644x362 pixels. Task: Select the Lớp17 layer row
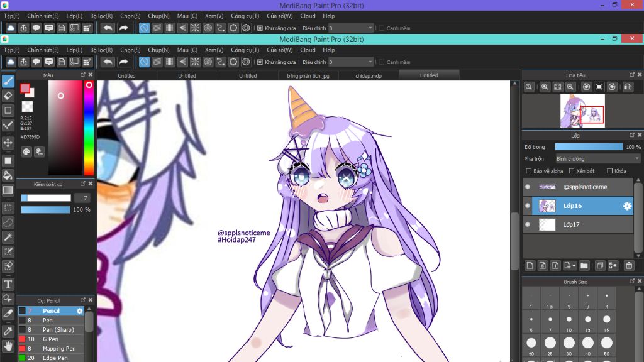(579, 224)
